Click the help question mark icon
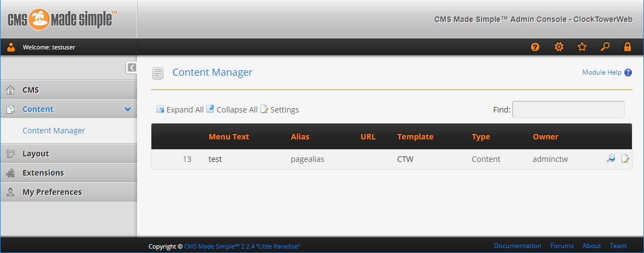The height and width of the screenshot is (253, 644). (535, 47)
